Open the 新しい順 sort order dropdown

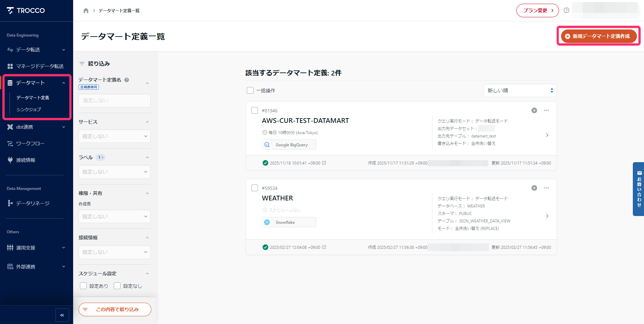tap(520, 90)
